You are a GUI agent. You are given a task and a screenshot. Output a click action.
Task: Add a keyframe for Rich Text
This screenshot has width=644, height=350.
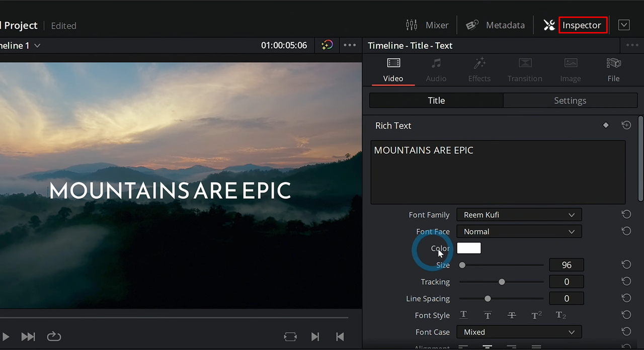pos(606,125)
